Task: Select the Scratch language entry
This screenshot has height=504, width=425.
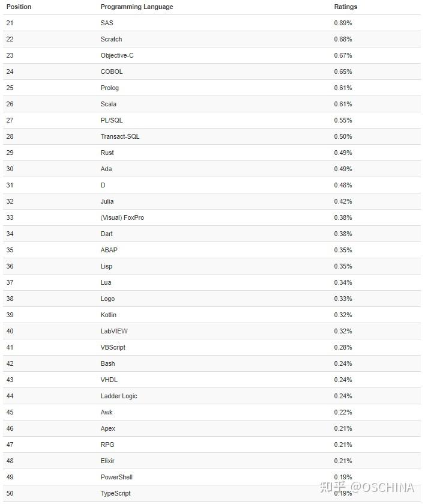Action: click(111, 39)
